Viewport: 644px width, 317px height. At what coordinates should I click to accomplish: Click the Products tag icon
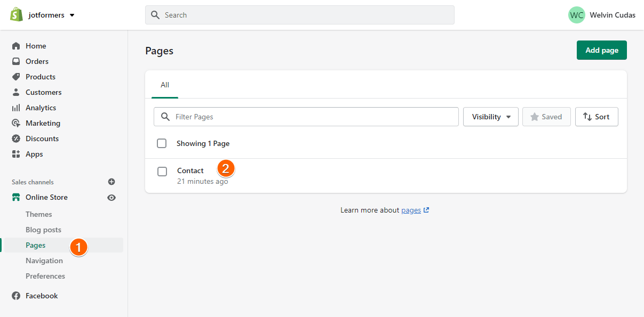16,77
